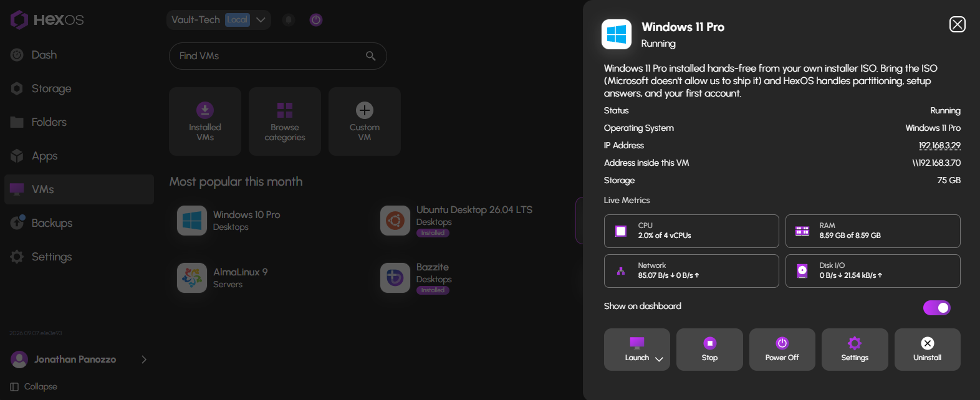Click the search magnifier icon
The width and height of the screenshot is (980, 400).
pyautogui.click(x=371, y=56)
